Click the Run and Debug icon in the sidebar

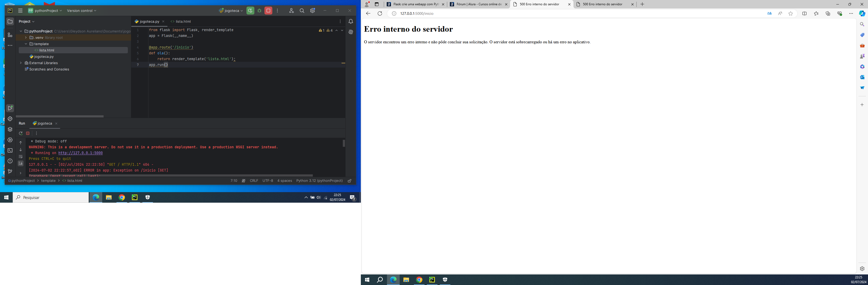point(10,108)
